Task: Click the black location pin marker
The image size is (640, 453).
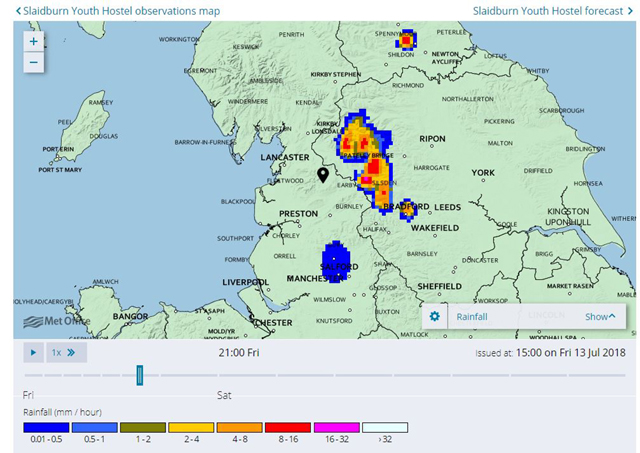Action: (x=323, y=175)
